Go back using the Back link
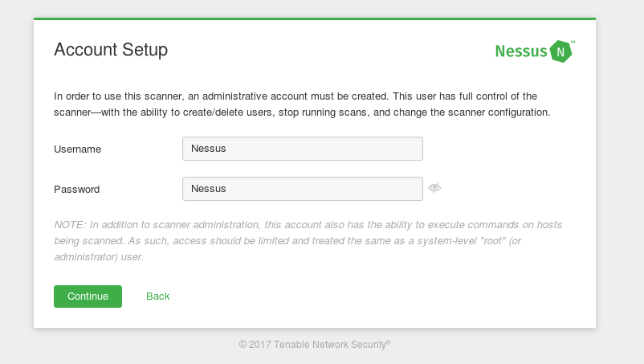644x364 pixels. [157, 297]
